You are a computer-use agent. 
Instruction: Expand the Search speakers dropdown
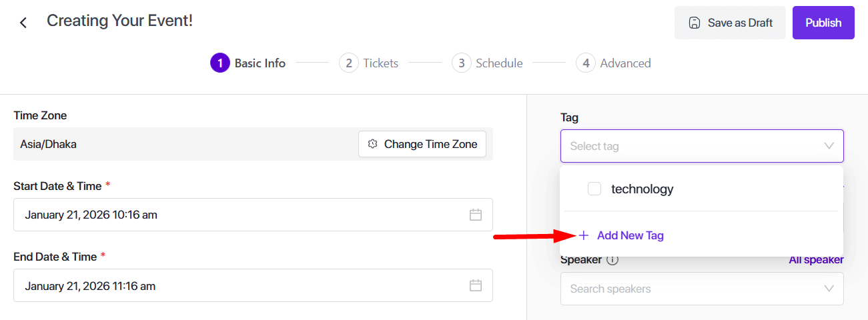pos(829,289)
